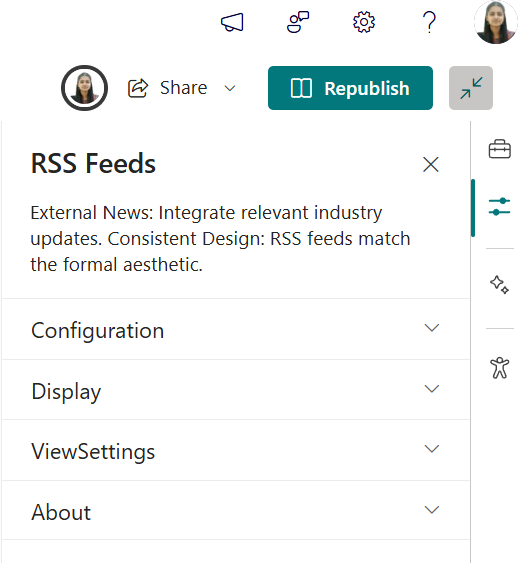Image resolution: width=524 pixels, height=563 pixels.
Task: Expand the Display section
Action: pyautogui.click(x=236, y=390)
